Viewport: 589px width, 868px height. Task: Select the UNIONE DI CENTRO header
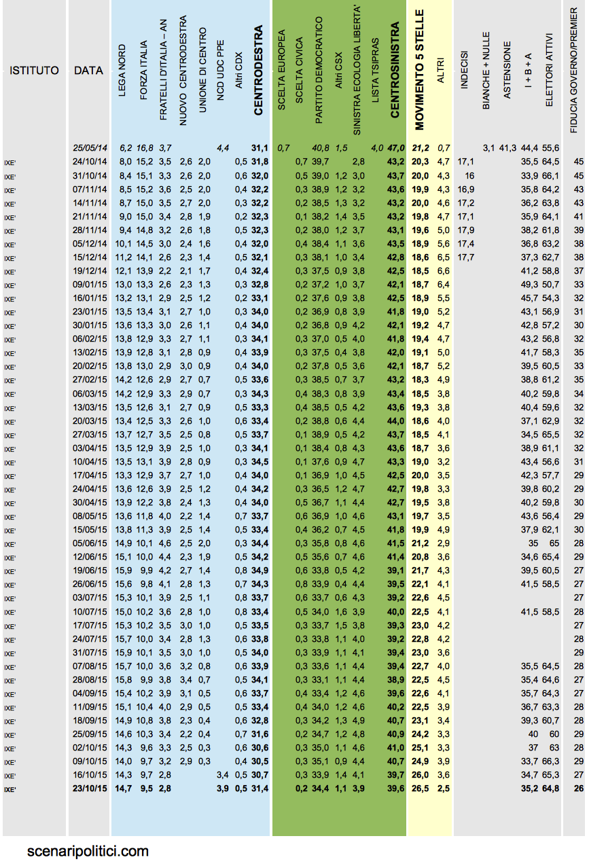202,70
